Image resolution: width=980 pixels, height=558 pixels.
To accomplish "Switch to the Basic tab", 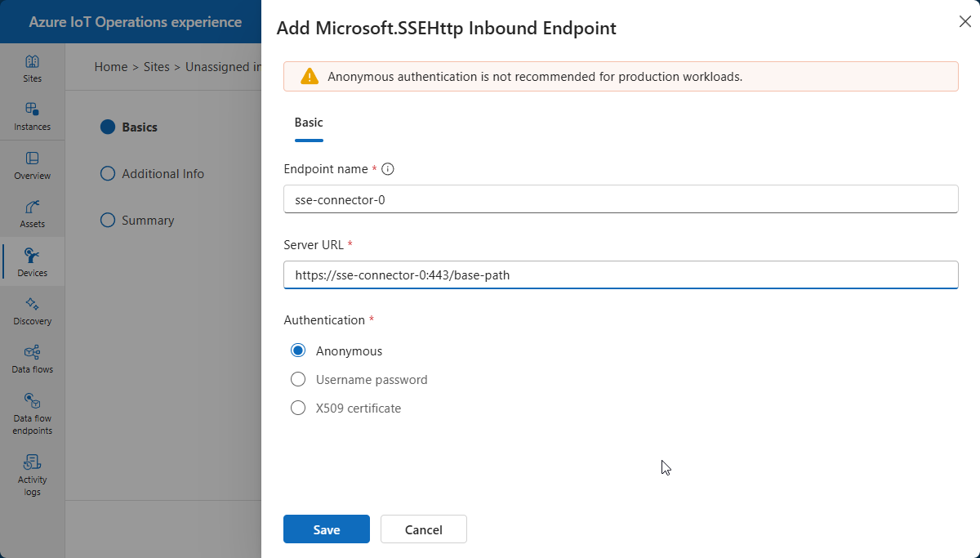I will click(309, 123).
